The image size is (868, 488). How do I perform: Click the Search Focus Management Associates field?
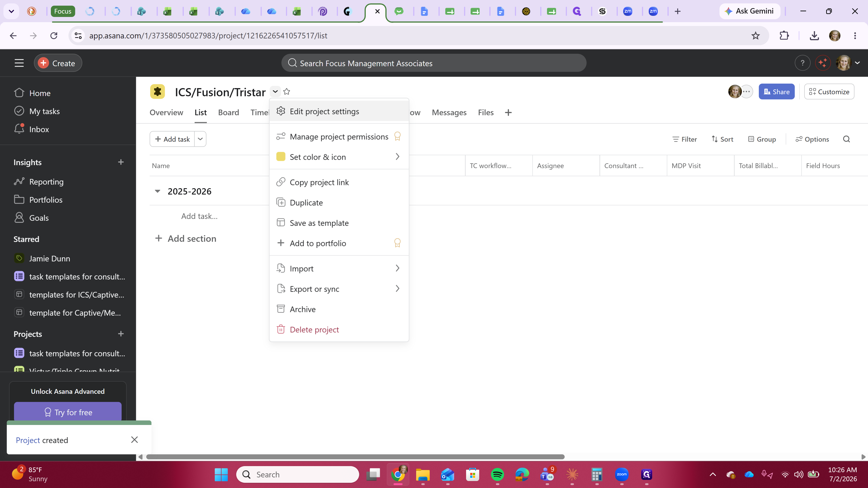click(x=434, y=63)
